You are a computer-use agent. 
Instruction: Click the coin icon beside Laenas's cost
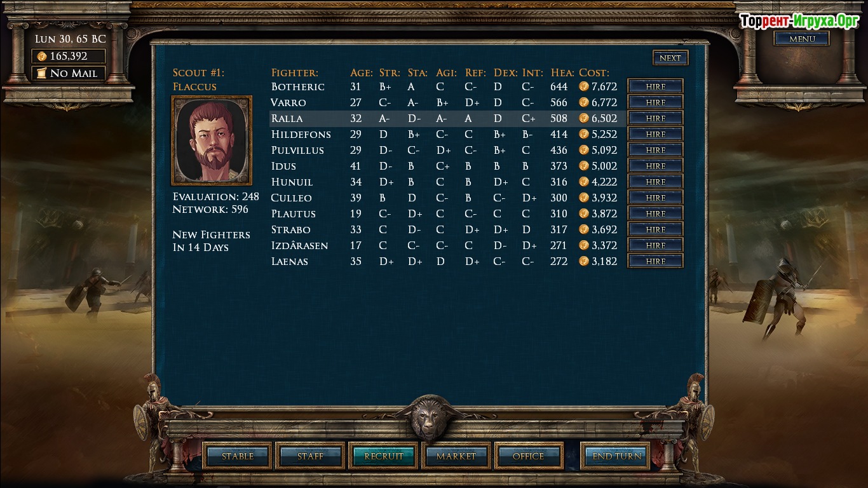click(x=584, y=261)
